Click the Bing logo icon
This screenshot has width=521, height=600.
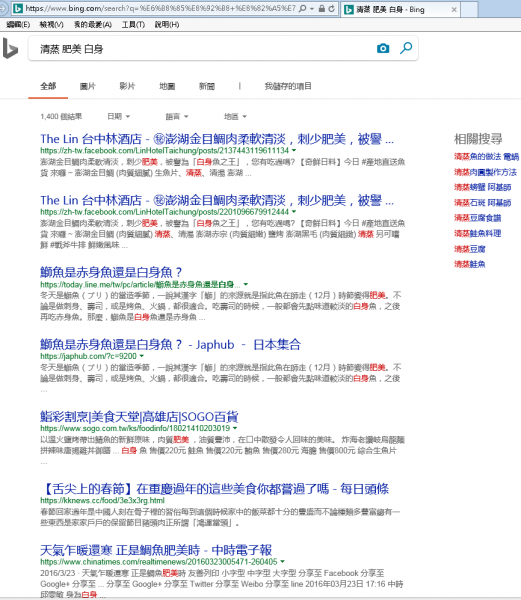click(x=10, y=48)
